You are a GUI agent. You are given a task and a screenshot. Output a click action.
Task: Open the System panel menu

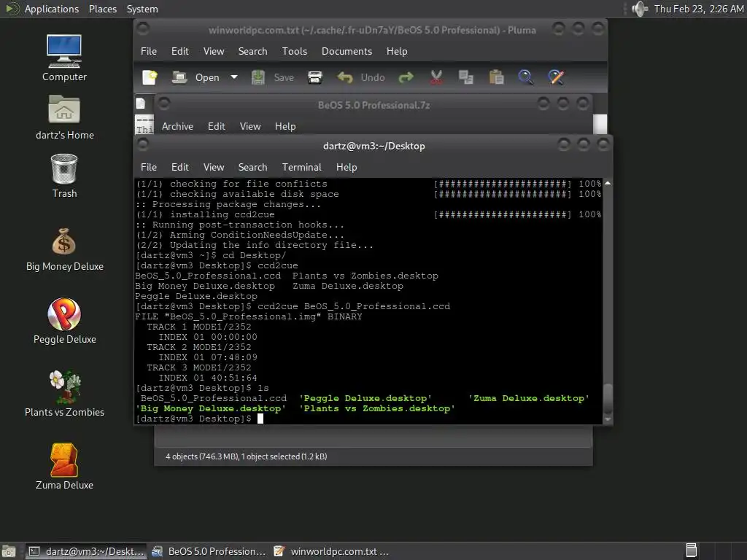coord(142,9)
